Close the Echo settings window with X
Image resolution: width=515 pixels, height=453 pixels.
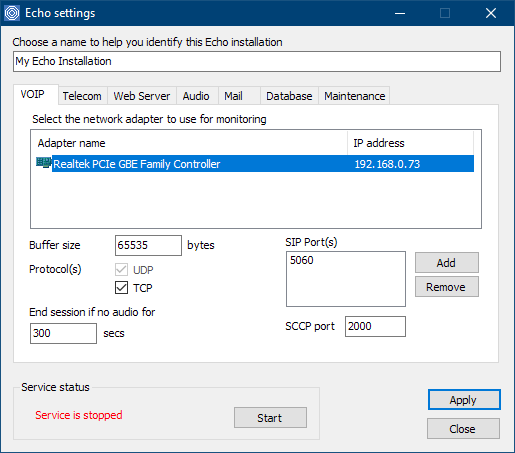tap(491, 13)
